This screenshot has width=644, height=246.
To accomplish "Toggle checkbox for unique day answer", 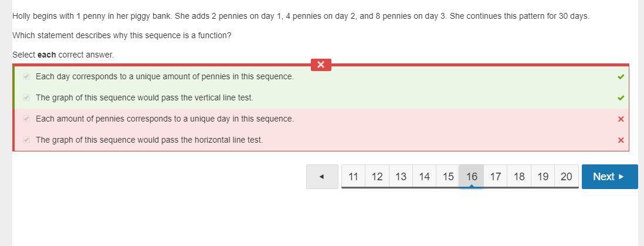I will click(26, 119).
